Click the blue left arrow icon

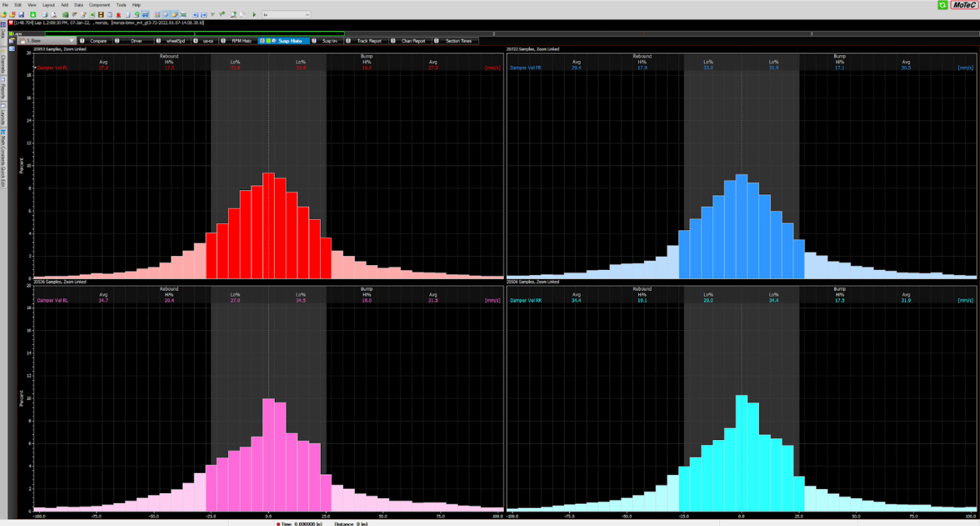coord(196,15)
